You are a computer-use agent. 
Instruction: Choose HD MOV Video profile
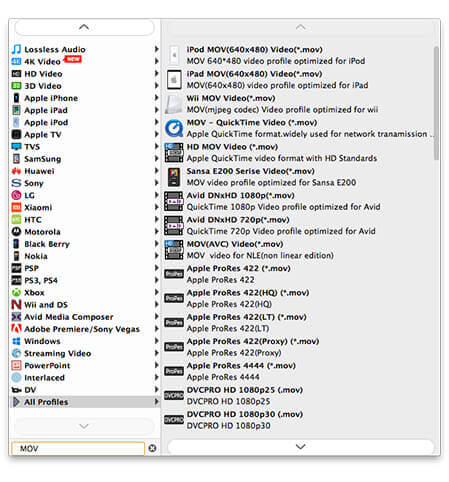298,153
